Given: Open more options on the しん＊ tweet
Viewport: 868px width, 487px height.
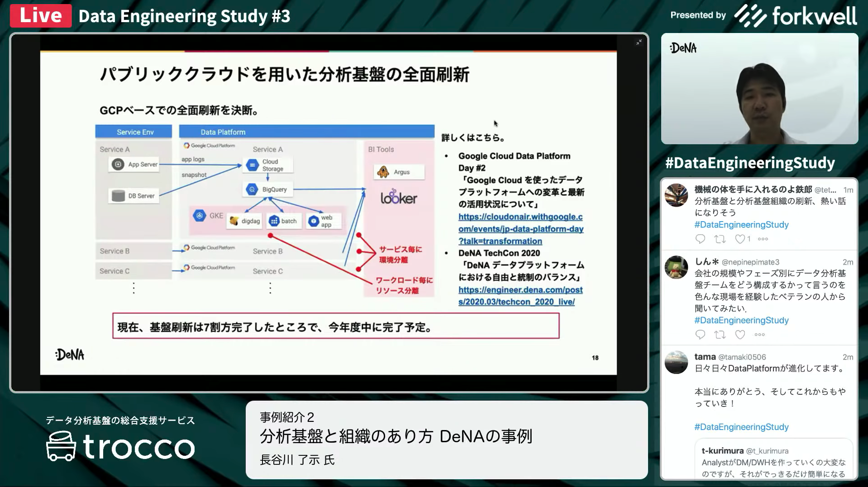Looking at the screenshot, I should (760, 335).
